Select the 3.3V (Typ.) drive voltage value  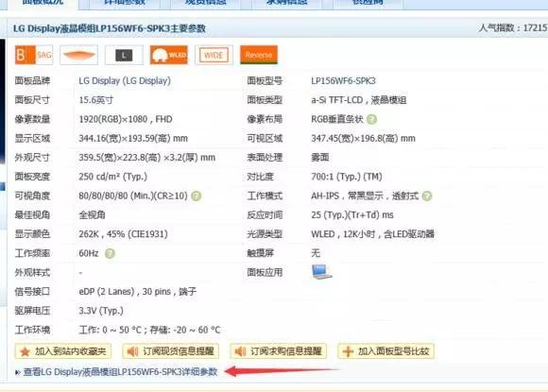point(101,311)
